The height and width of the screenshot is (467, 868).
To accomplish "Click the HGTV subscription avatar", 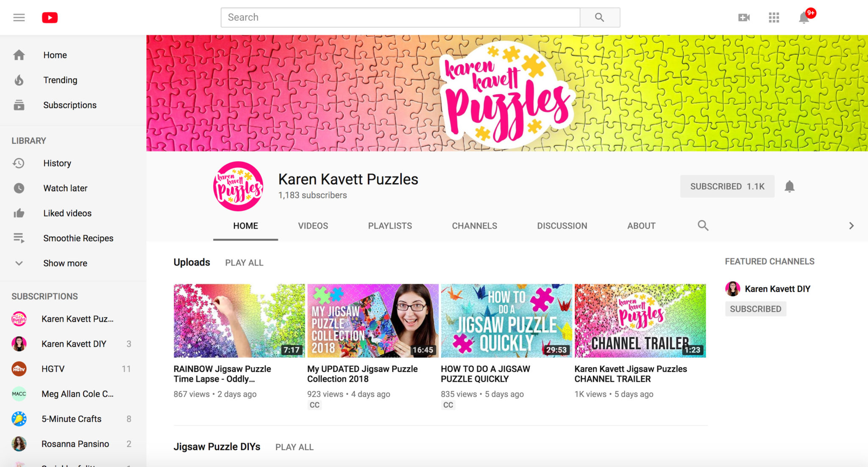I will [x=19, y=369].
